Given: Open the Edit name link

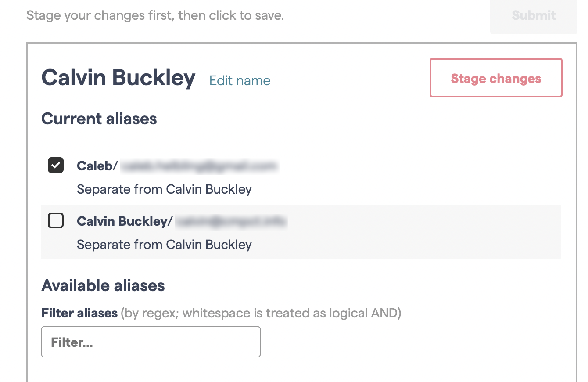Looking at the screenshot, I should tap(240, 80).
